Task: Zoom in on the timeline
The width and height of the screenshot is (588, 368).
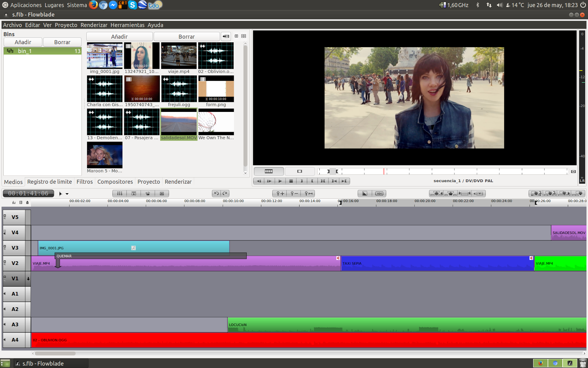Action: pyautogui.click(x=280, y=194)
